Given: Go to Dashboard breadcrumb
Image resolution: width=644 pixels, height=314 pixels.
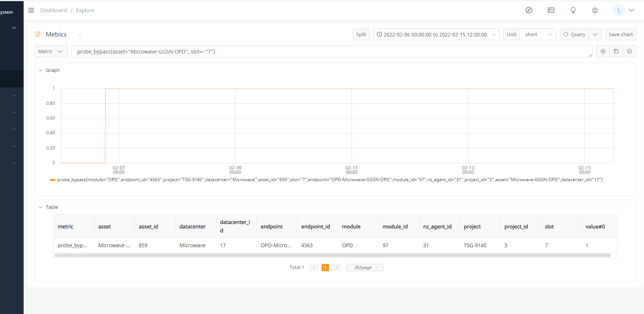Looking at the screenshot, I should tap(54, 10).
